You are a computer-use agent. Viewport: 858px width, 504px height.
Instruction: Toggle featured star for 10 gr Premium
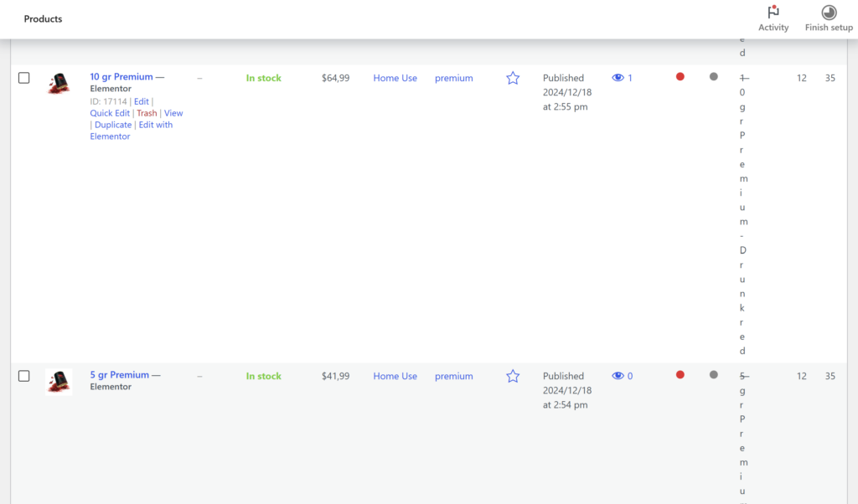click(x=513, y=78)
